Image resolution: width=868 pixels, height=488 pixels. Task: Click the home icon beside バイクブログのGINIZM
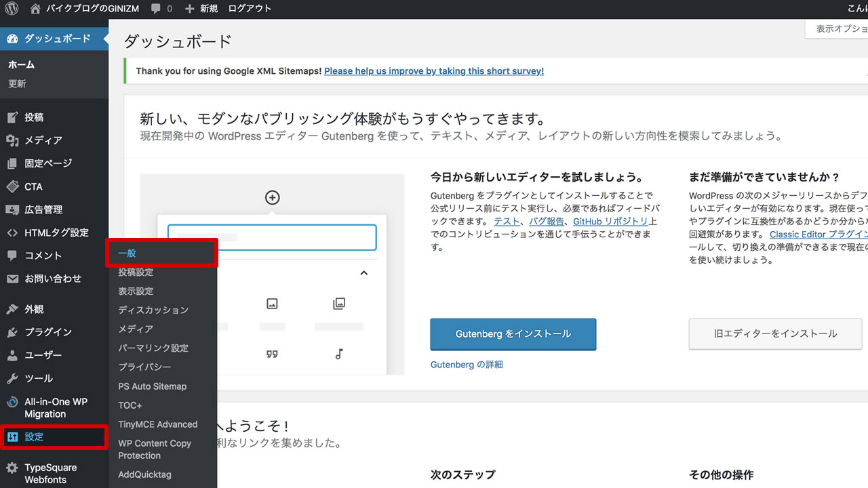[x=35, y=9]
